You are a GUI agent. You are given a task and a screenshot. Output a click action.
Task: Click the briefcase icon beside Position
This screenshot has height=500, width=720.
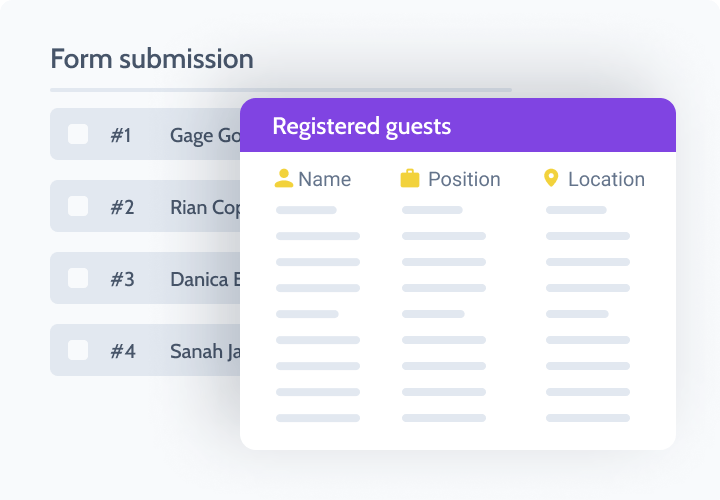pyautogui.click(x=410, y=179)
